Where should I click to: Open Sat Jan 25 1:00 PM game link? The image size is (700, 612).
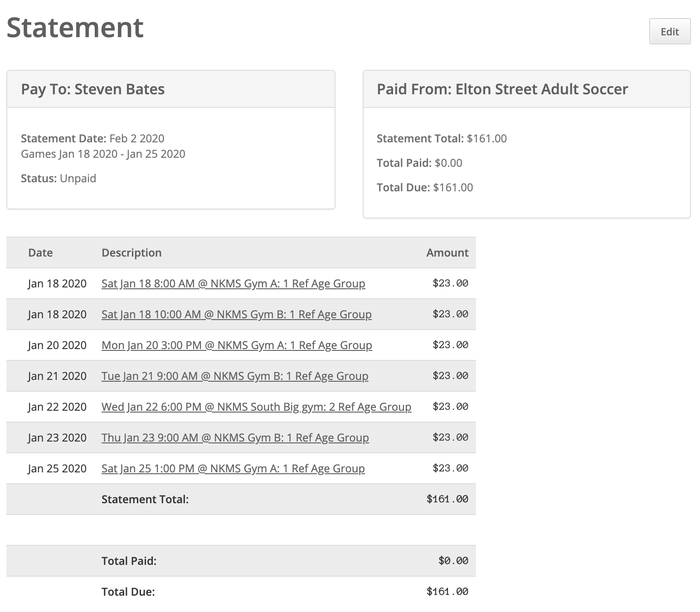coord(233,468)
